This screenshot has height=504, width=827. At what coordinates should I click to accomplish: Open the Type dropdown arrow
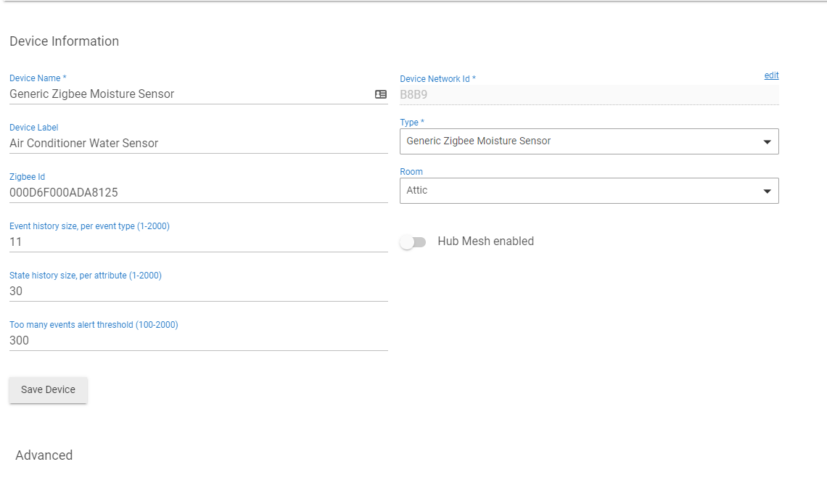[x=768, y=142]
